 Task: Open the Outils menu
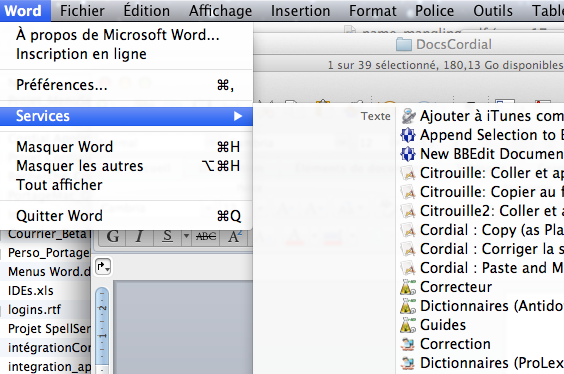coord(493,11)
